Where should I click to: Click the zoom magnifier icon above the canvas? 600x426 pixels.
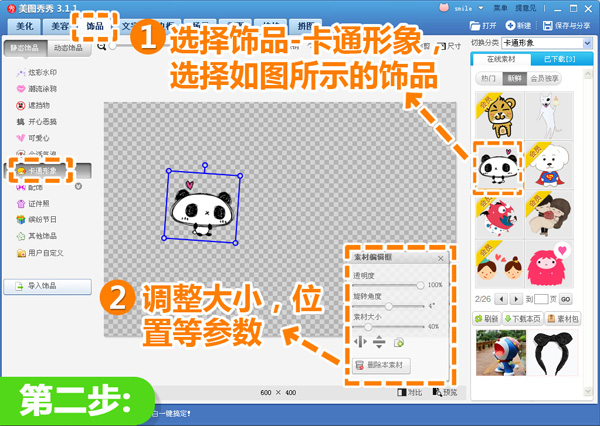(x=101, y=46)
